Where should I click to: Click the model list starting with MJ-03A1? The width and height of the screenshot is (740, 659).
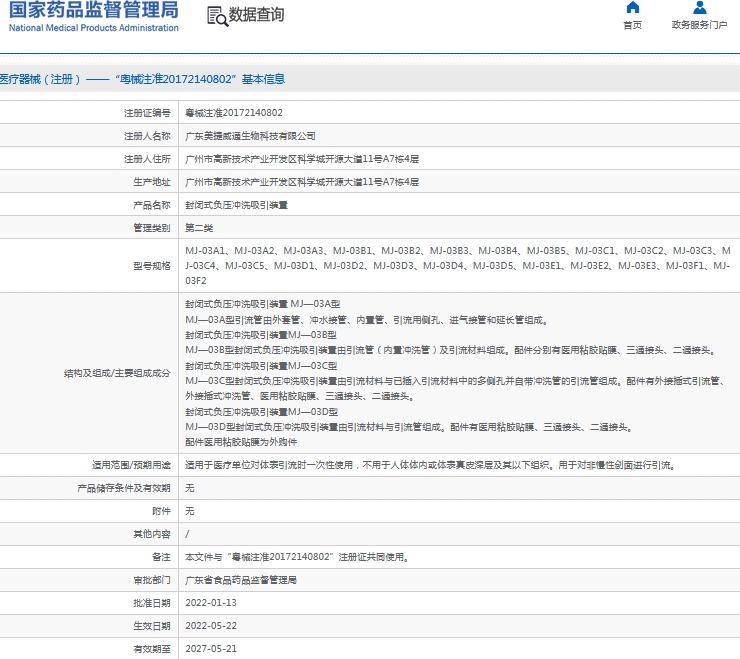[458, 266]
